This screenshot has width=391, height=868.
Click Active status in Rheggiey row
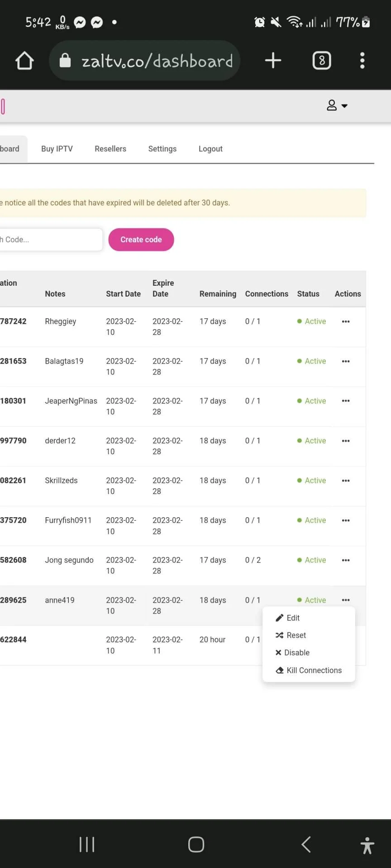click(x=312, y=321)
